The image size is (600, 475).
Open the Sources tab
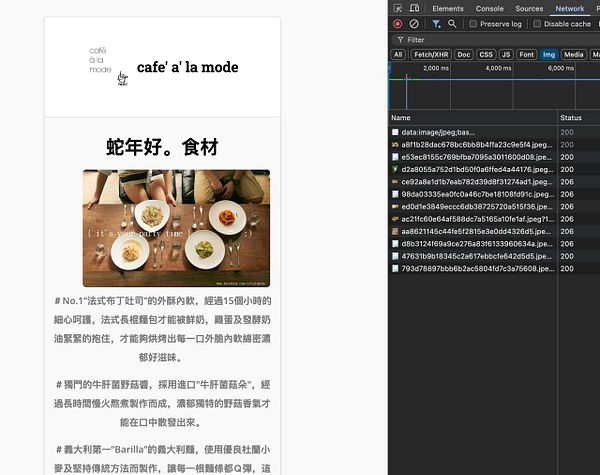pos(529,8)
